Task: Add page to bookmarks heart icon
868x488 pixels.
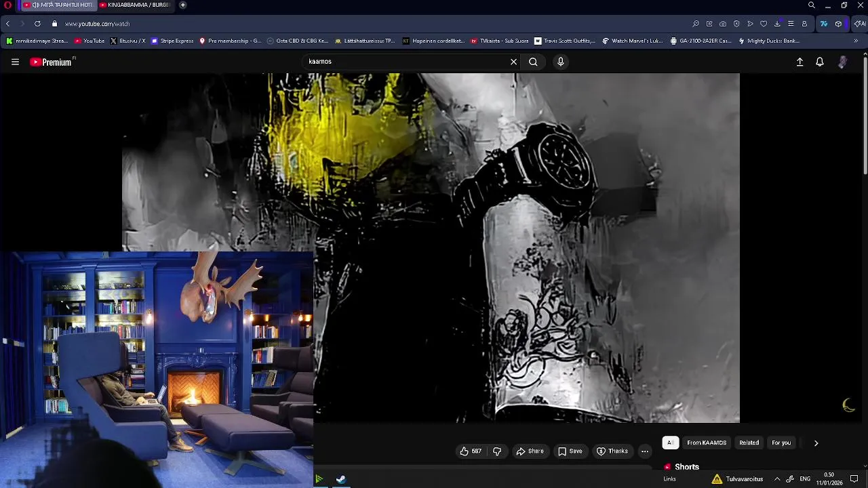Action: (x=764, y=24)
